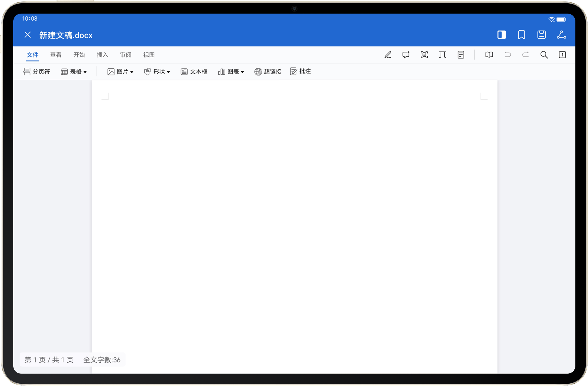
Task: Click the word count status 全文字数:36
Action: (x=102, y=360)
